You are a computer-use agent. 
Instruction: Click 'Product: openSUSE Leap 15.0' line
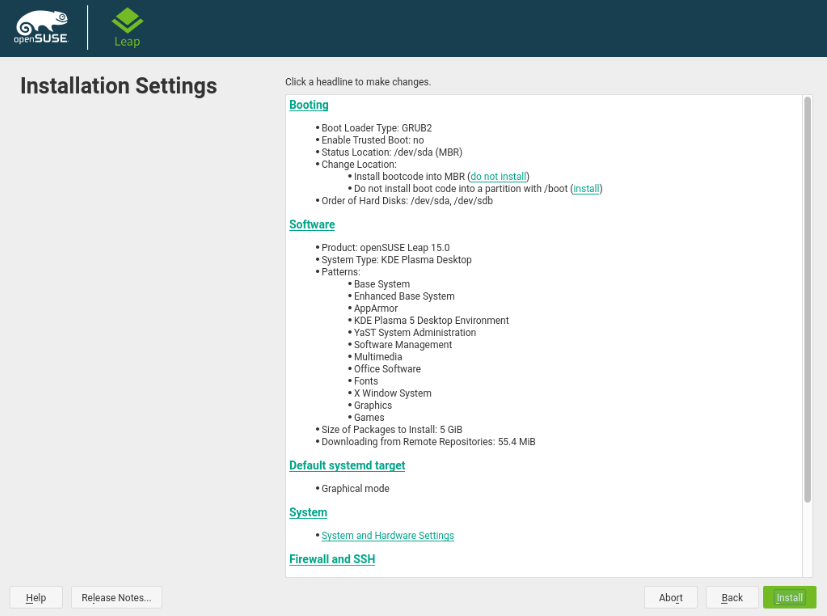[x=386, y=247]
